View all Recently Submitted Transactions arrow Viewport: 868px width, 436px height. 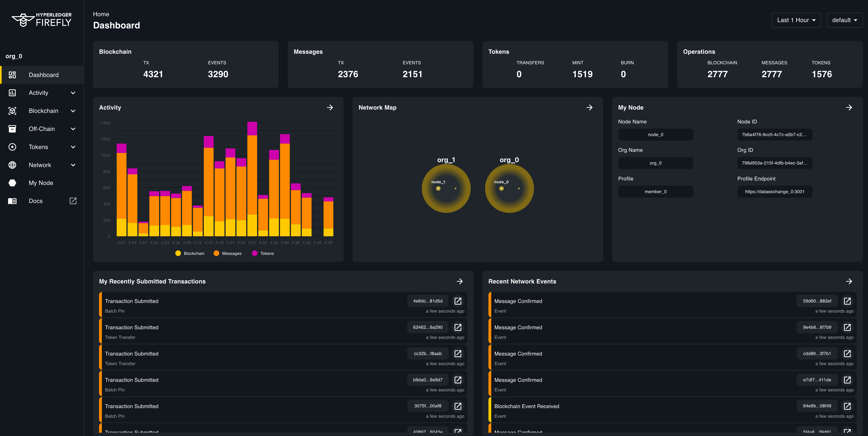[460, 281]
